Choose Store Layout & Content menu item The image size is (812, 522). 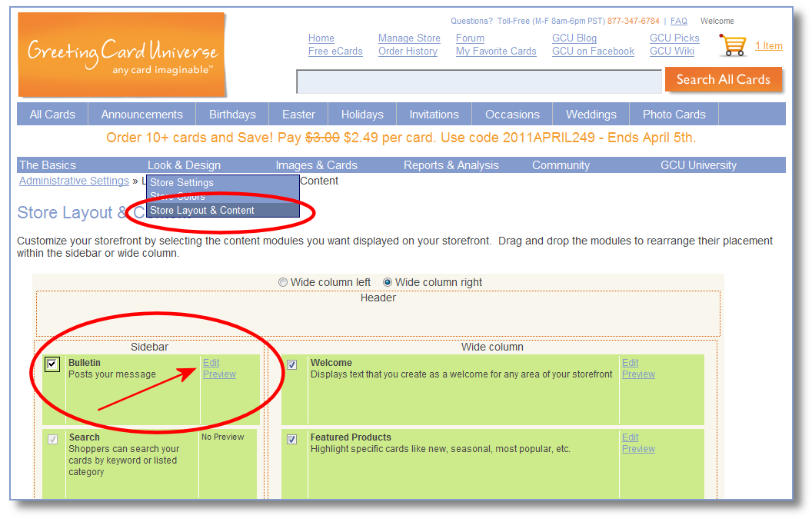click(223, 210)
